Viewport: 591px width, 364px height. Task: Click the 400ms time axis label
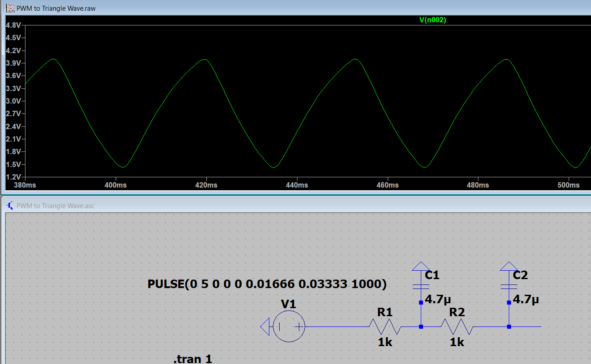click(x=116, y=185)
